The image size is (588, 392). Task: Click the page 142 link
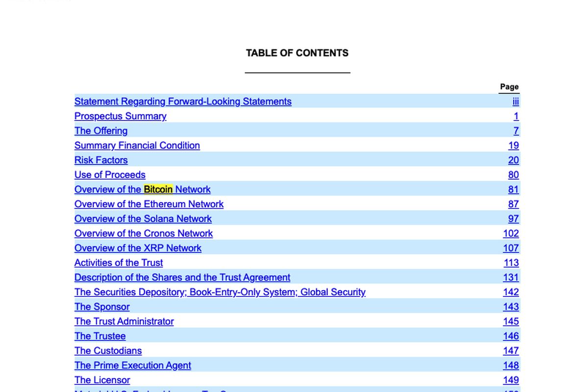pos(511,293)
